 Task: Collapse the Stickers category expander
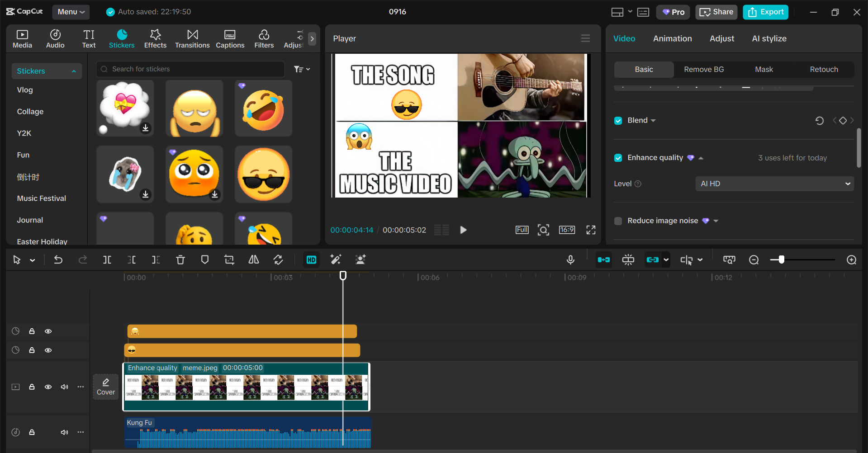pyautogui.click(x=74, y=71)
